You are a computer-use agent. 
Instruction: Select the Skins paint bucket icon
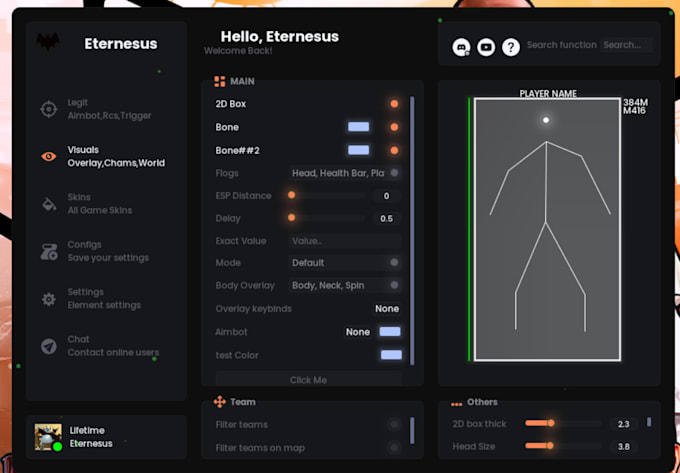coord(49,204)
